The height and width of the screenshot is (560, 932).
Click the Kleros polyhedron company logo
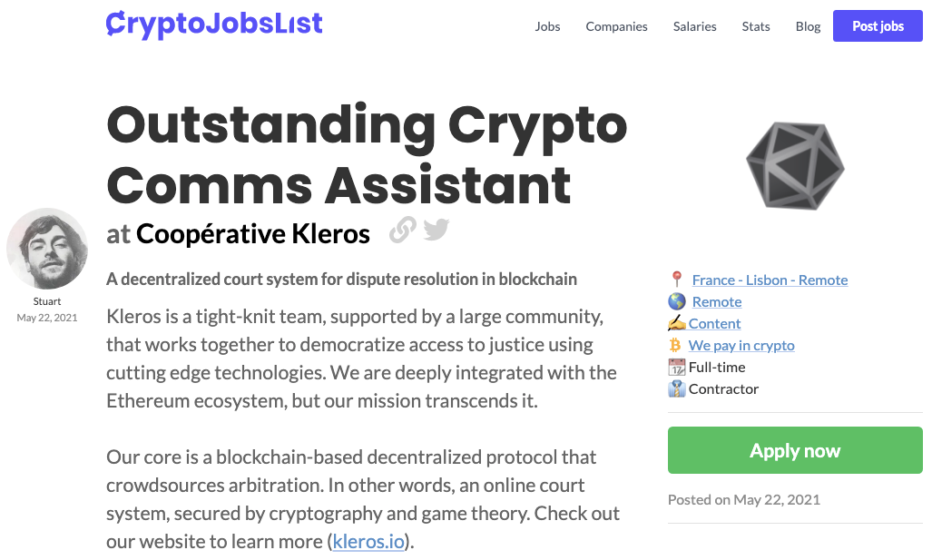click(795, 166)
